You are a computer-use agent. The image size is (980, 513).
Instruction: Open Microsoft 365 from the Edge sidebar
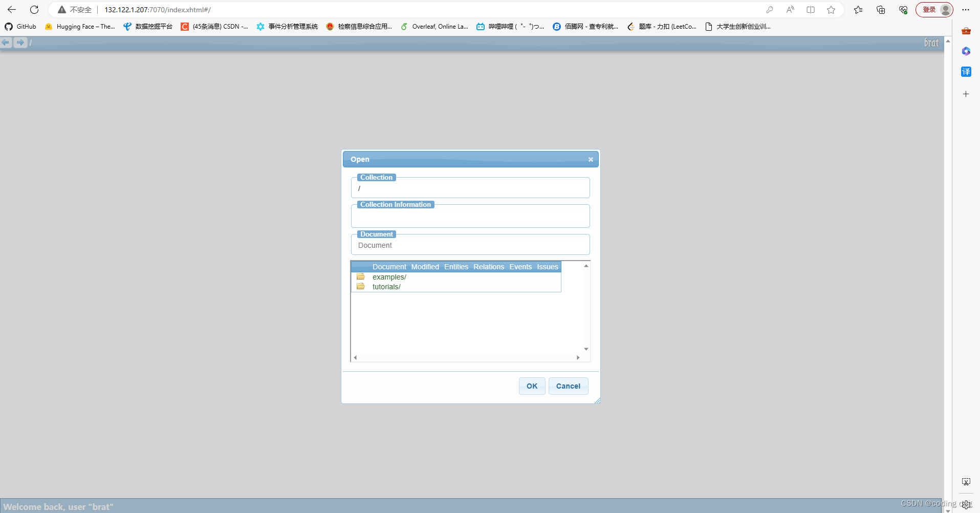click(966, 51)
